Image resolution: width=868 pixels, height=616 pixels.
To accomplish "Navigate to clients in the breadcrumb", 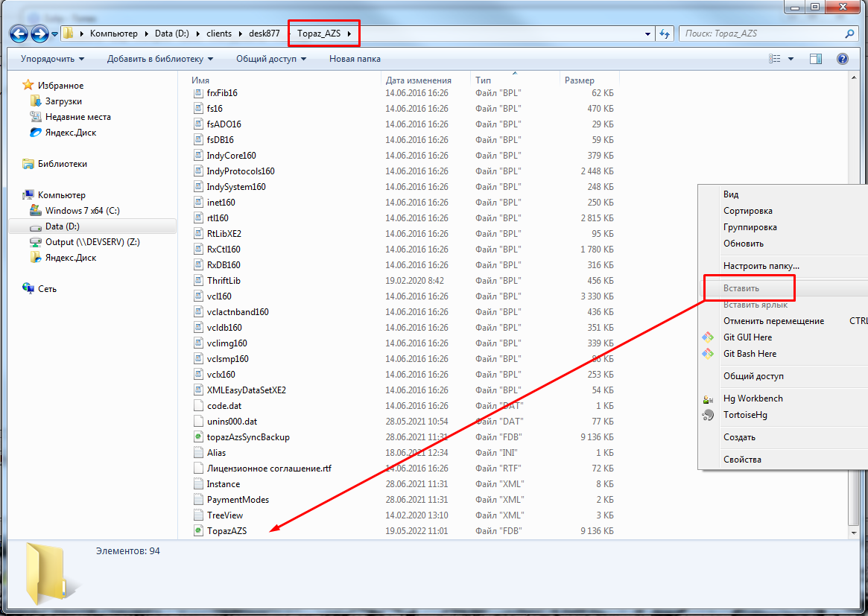I will pyautogui.click(x=219, y=34).
